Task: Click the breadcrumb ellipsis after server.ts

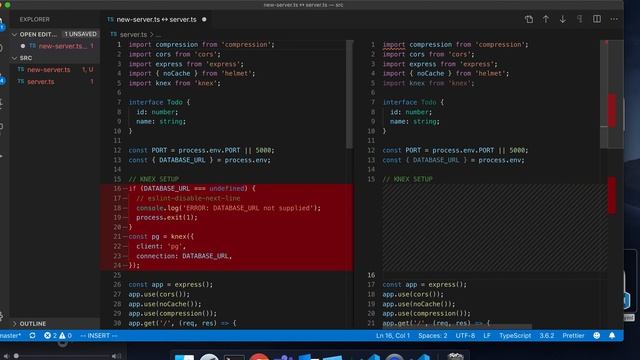Action: click(158, 35)
